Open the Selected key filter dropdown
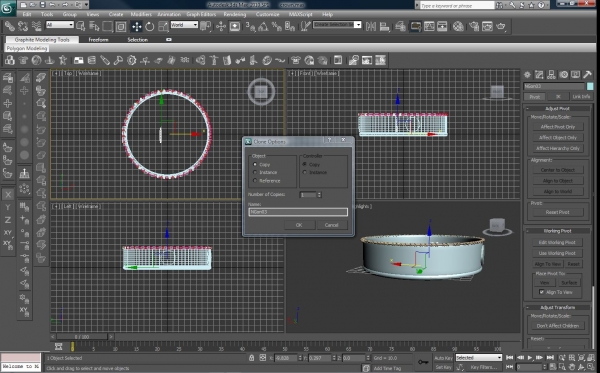600x373 pixels. pyautogui.click(x=478, y=358)
